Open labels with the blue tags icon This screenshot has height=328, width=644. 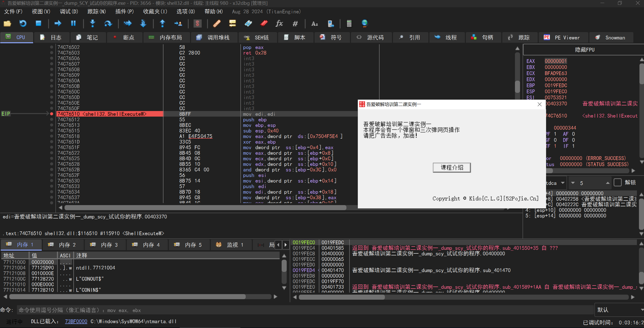(x=248, y=24)
